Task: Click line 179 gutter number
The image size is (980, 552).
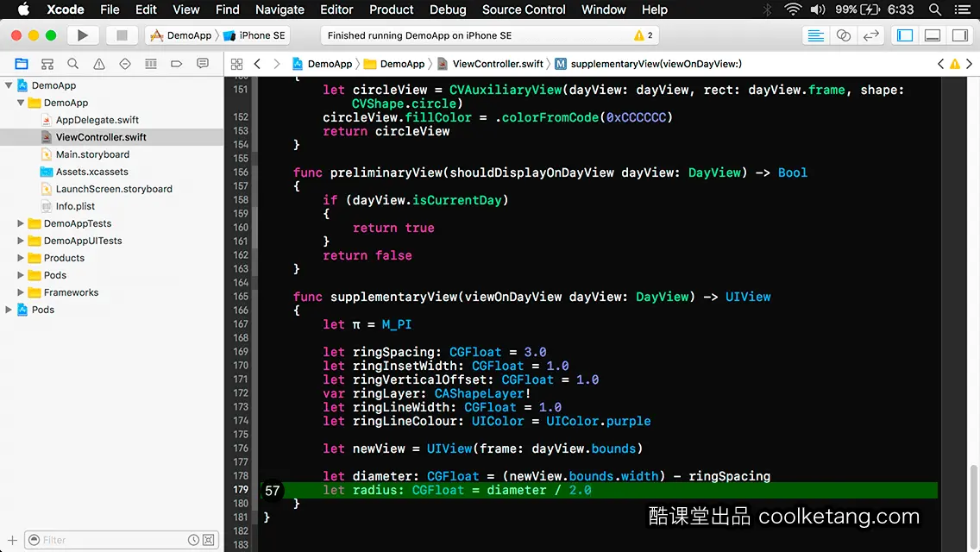Action: (x=241, y=490)
